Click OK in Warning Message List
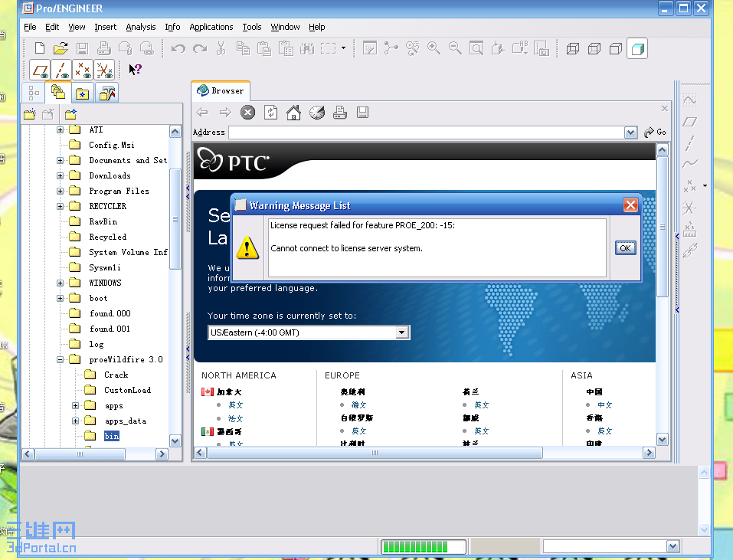This screenshot has height=560, width=733. pyautogui.click(x=625, y=248)
